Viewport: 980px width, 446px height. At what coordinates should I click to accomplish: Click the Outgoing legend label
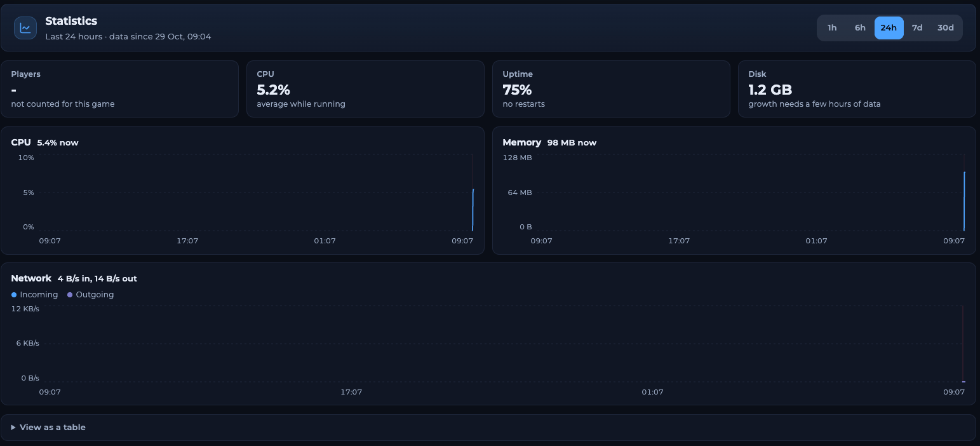click(95, 295)
